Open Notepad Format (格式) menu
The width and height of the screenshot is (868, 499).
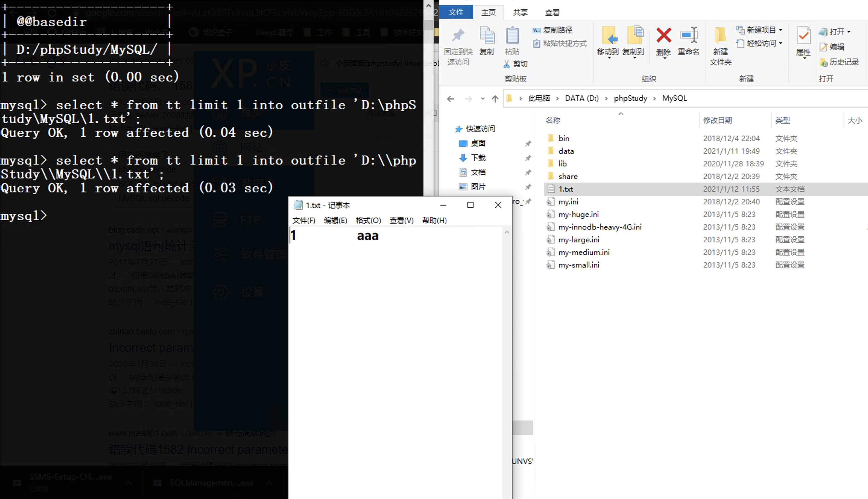[368, 220]
